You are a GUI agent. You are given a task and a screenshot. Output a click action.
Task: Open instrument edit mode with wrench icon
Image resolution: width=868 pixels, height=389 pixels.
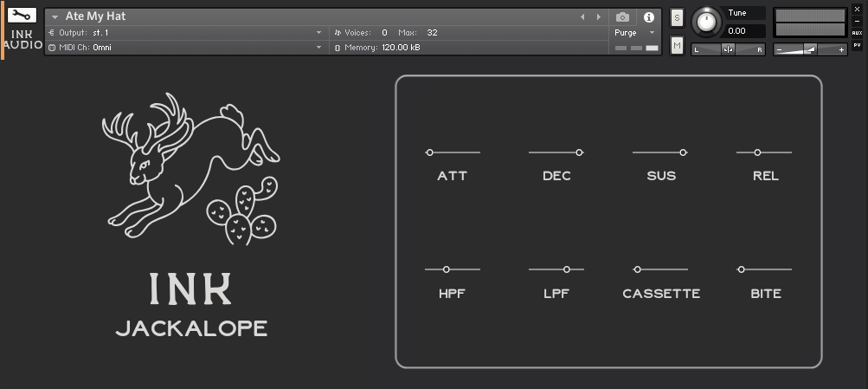[22, 16]
